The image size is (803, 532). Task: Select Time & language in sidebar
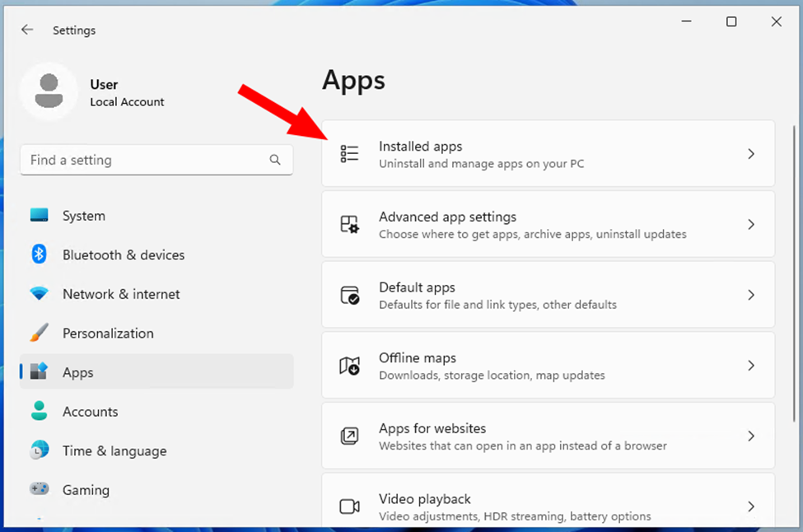coord(114,451)
